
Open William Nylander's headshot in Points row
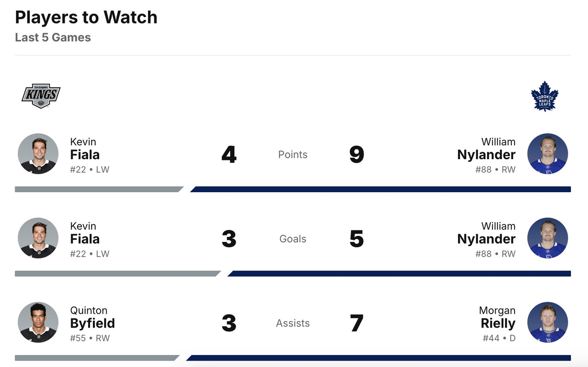(x=548, y=154)
